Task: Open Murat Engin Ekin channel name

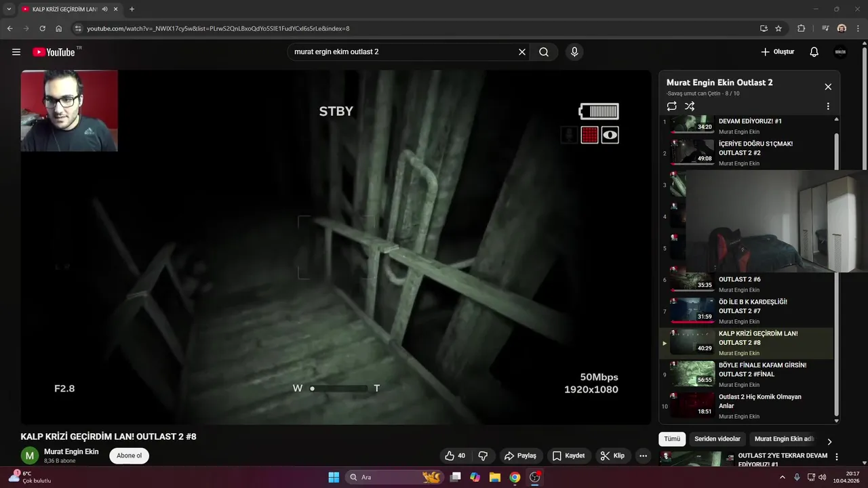Action: 71,451
